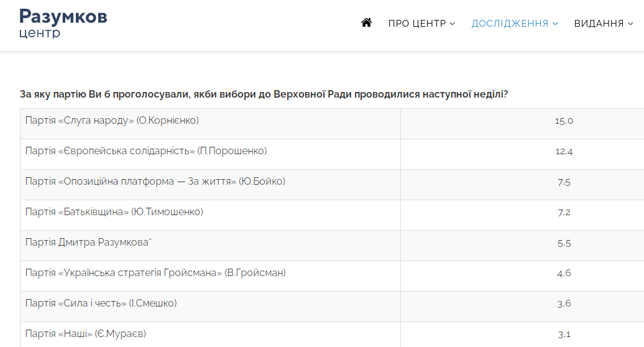644x347 pixels.
Task: Click the «Українська стратегія Гройсмана» row
Action: (x=332, y=276)
